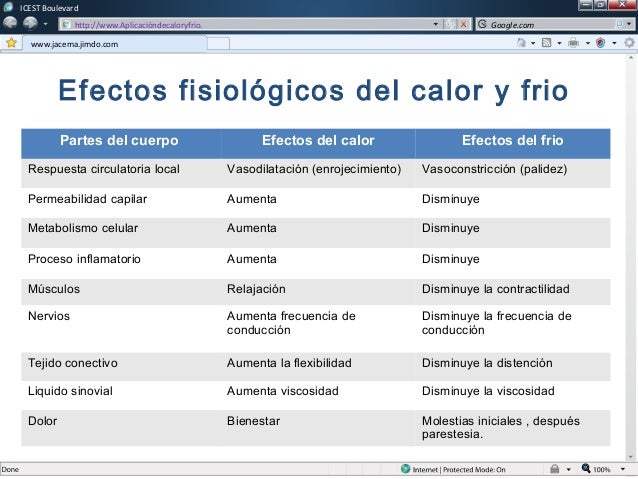Image resolution: width=638 pixels, height=479 pixels.
Task: Click the Print icon
Action: coord(573,42)
